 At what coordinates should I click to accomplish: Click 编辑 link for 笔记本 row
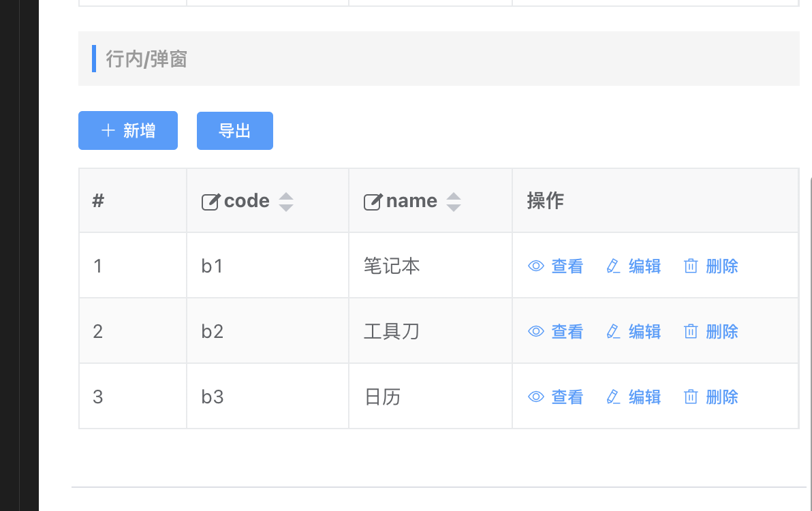[644, 266]
